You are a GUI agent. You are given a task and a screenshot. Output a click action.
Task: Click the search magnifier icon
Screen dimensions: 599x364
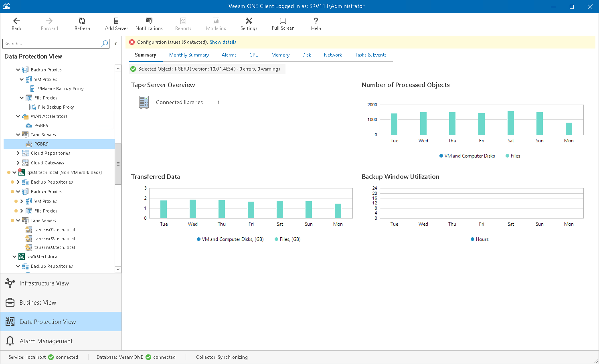pyautogui.click(x=105, y=44)
